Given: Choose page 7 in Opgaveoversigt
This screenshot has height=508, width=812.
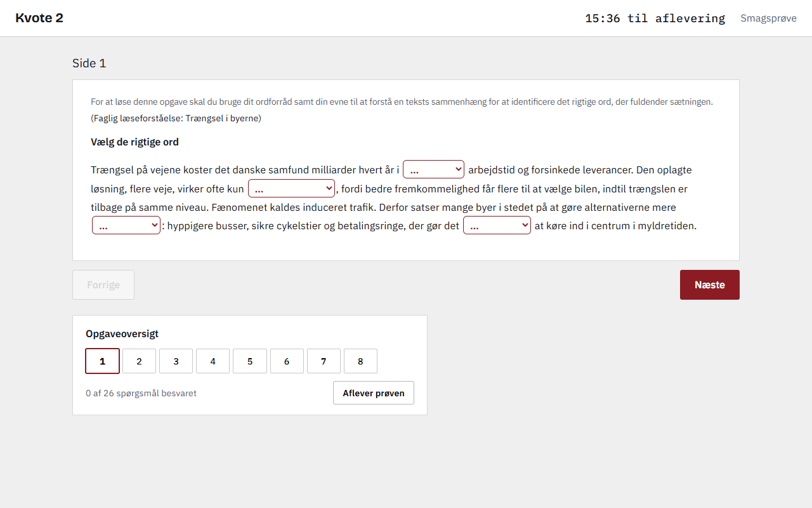Looking at the screenshot, I should pyautogui.click(x=324, y=361).
